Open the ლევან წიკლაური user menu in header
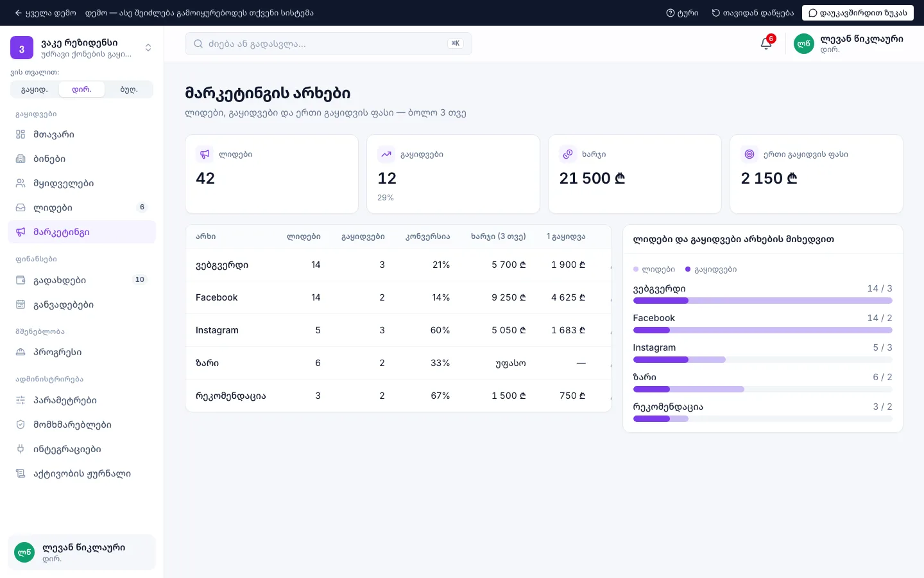 [x=849, y=44]
